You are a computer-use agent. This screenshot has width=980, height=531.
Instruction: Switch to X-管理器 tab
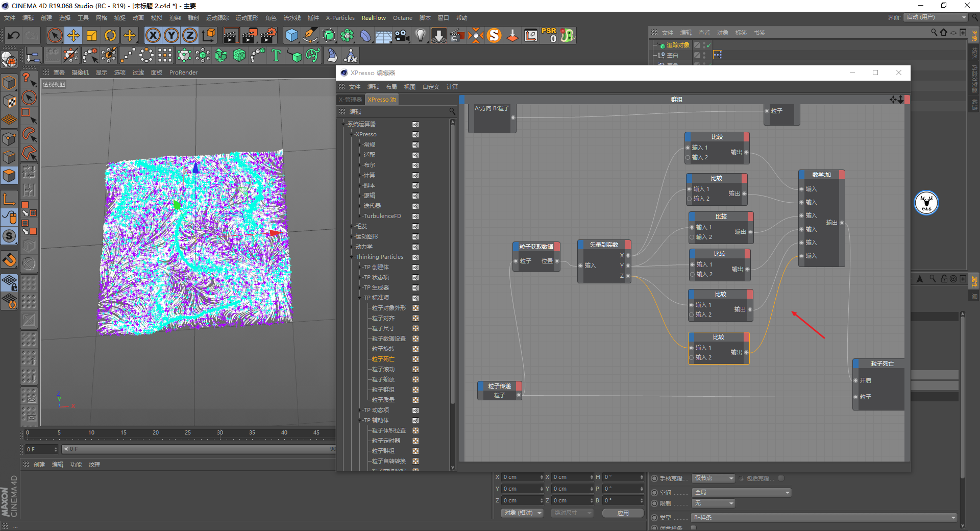[350, 100]
